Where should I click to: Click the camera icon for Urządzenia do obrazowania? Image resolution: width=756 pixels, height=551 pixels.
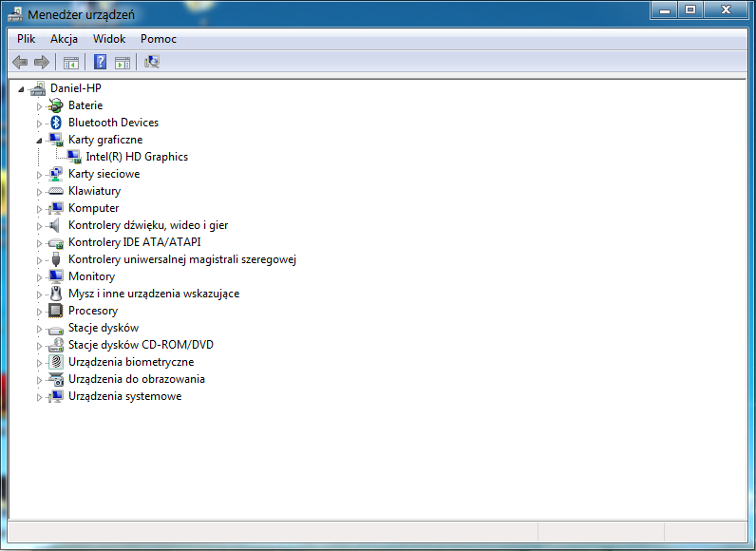click(56, 379)
